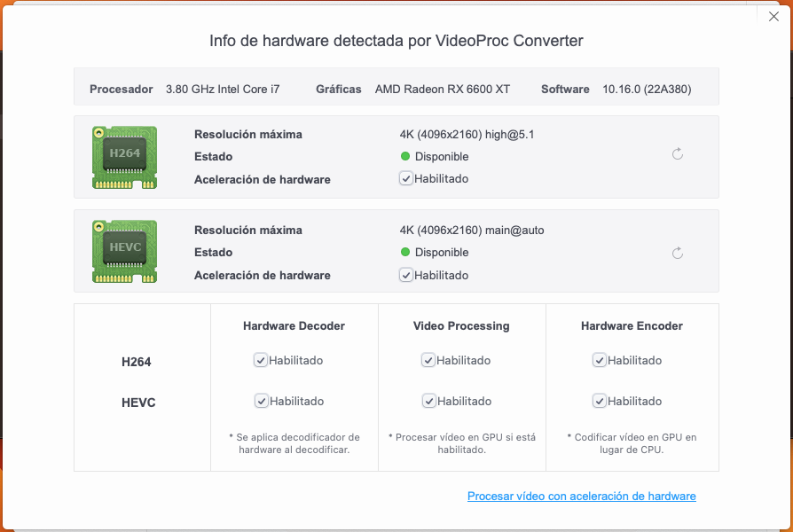Click '4K (4096x2160) main@auto' text
793x532 pixels.
click(472, 231)
